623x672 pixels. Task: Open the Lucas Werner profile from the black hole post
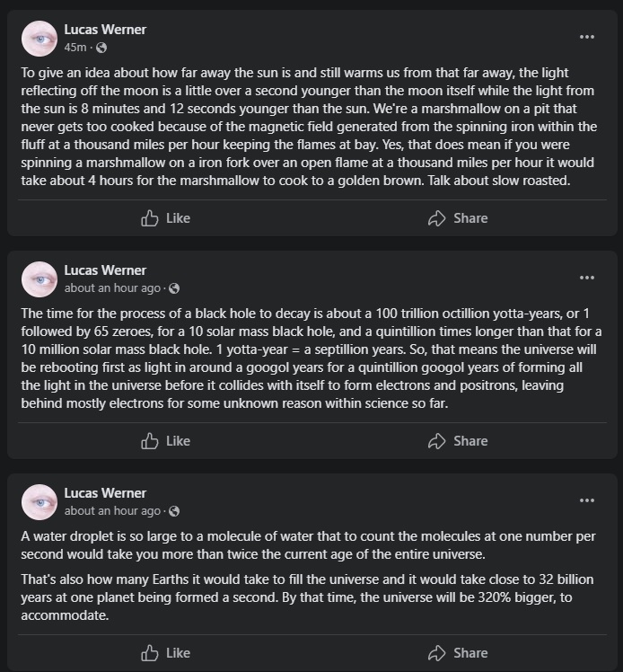[105, 270]
